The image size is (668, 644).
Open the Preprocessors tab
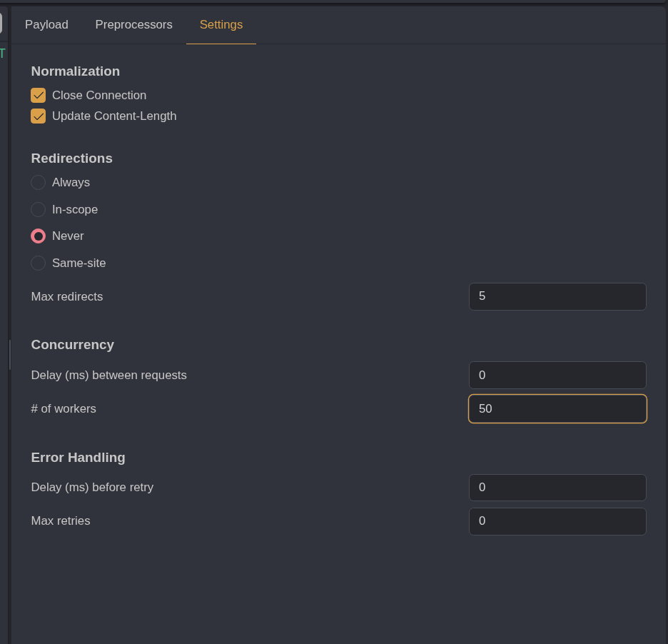tap(133, 25)
